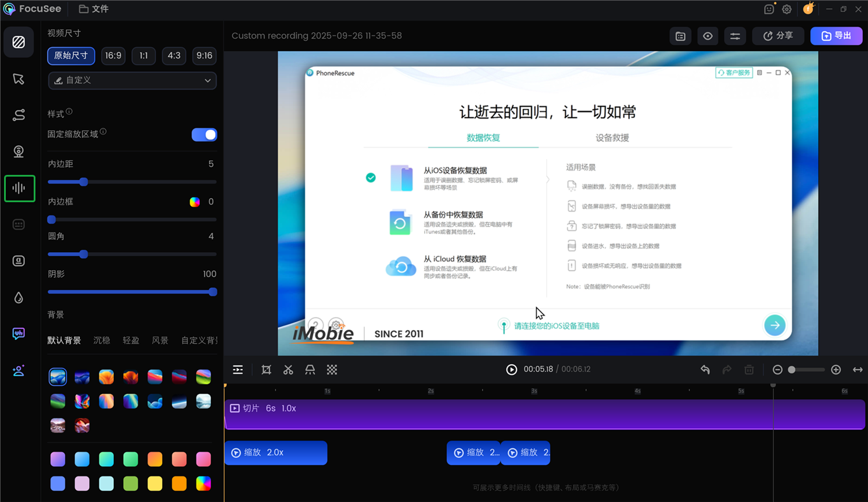868x502 pixels.
Task: Open the watermark drop sidebar icon
Action: [19, 297]
